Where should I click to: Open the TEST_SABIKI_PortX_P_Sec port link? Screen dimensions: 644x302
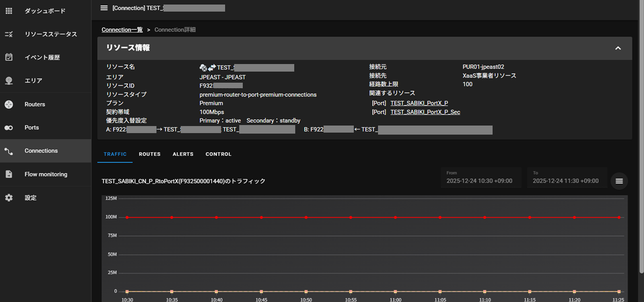tap(425, 112)
